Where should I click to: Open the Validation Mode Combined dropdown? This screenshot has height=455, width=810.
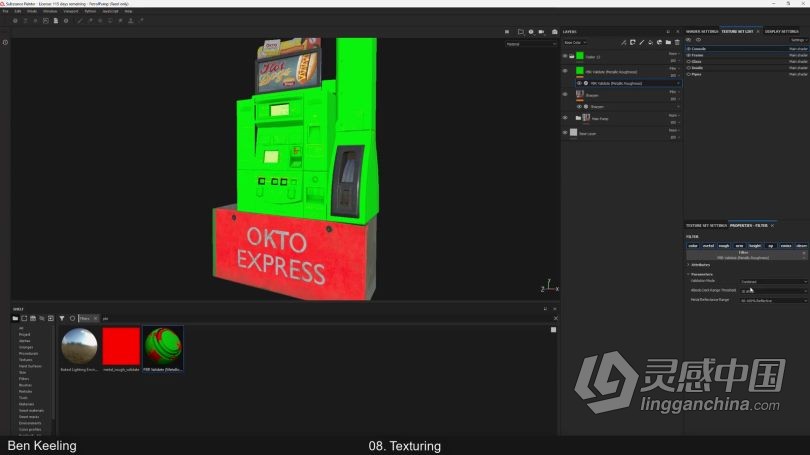773,281
